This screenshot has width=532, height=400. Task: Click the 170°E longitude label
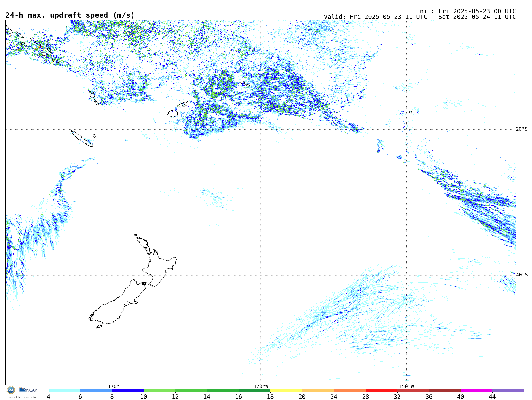pyautogui.click(x=115, y=386)
